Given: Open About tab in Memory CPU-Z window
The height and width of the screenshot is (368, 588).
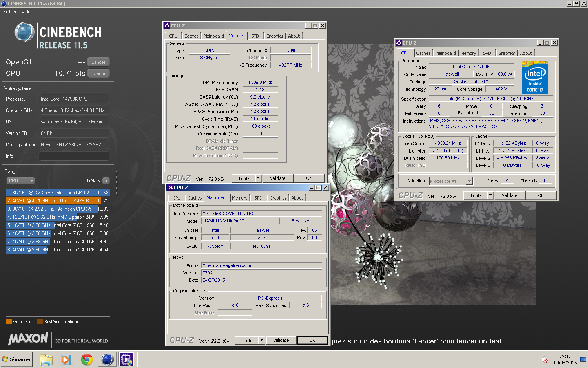Looking at the screenshot, I should click(x=294, y=36).
